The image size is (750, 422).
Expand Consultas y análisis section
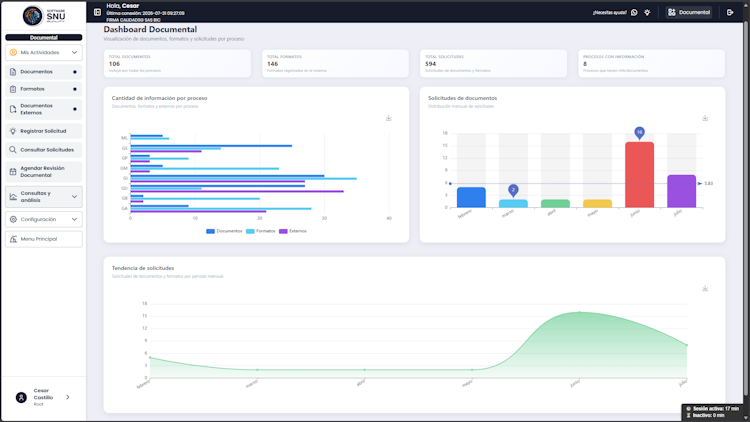coord(44,197)
